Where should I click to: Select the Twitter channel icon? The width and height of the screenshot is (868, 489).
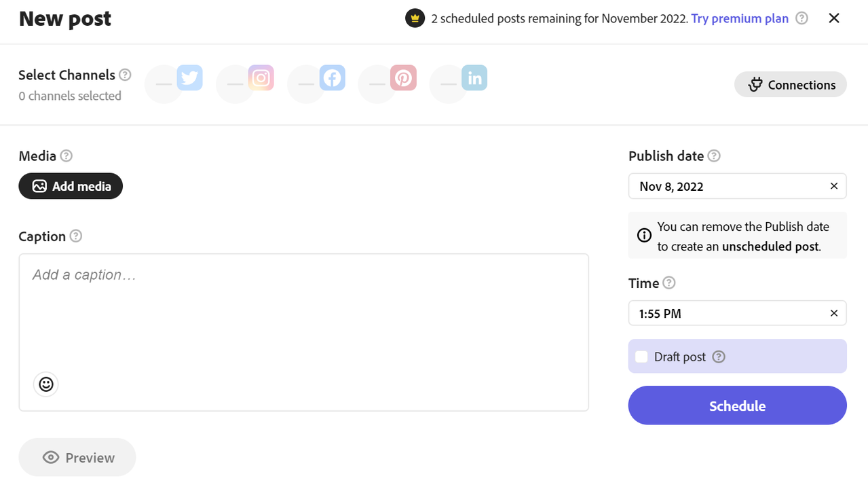tap(189, 78)
